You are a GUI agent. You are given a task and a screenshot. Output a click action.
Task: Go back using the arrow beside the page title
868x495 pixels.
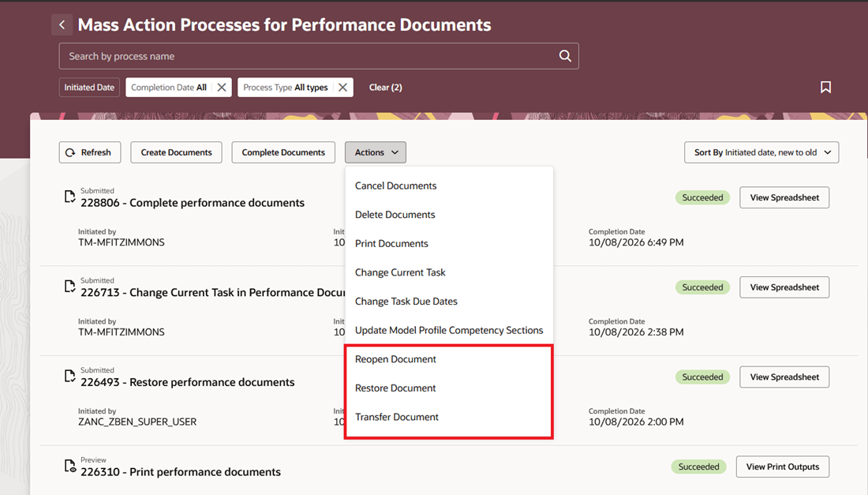click(x=62, y=25)
